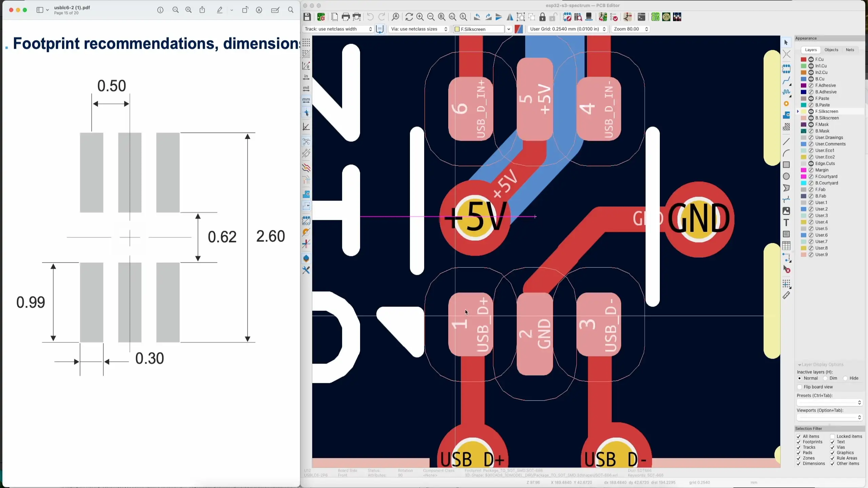This screenshot has width=868, height=488.
Task: Run the Design Rules Checker
Action: (614, 17)
